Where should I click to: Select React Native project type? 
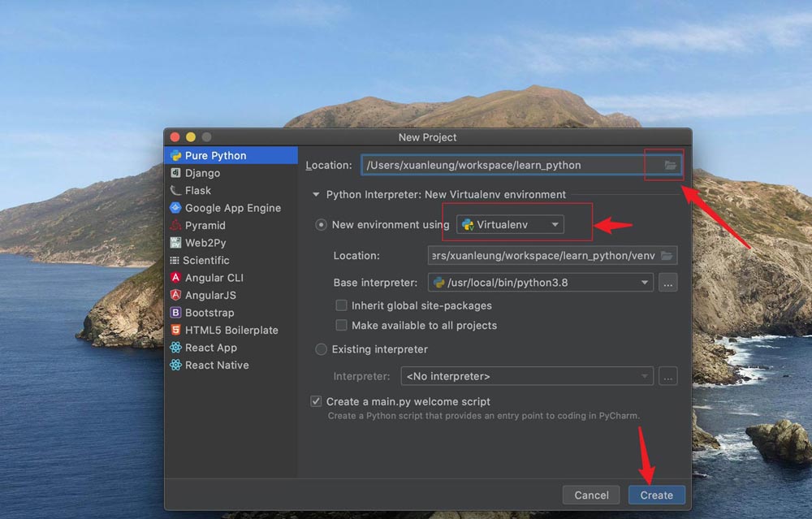(231, 365)
